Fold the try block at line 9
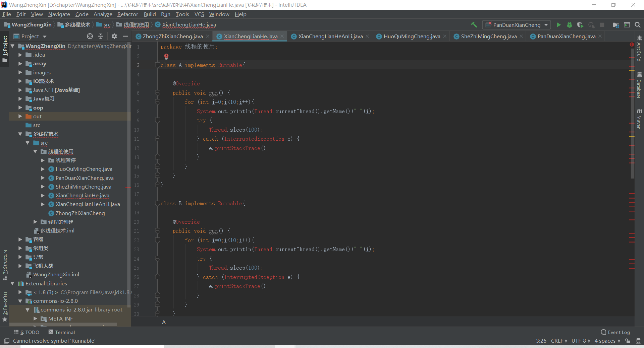Viewport: 644px width, 348px height. click(158, 120)
